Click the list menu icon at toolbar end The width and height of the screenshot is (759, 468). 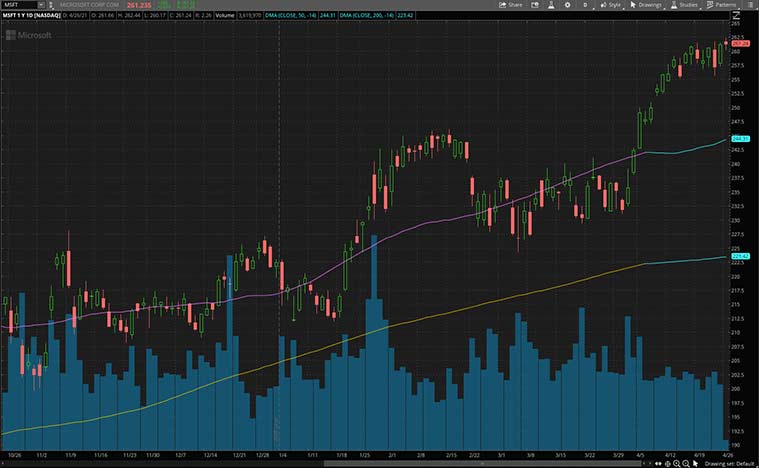(750, 5)
